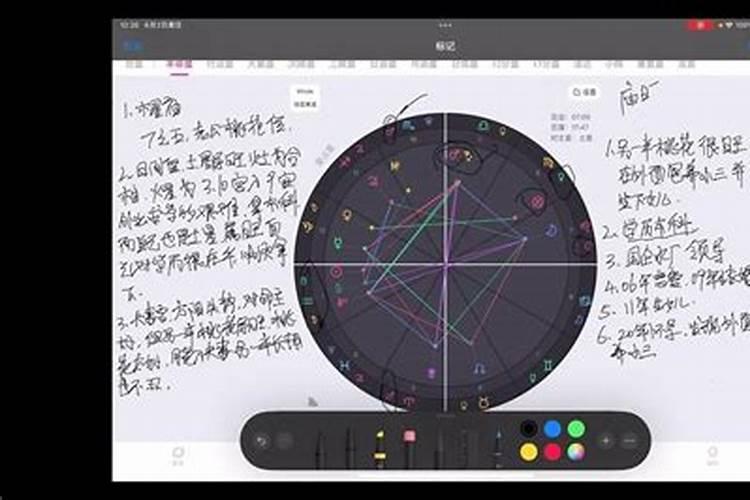Choose the red color swatch

pyautogui.click(x=552, y=452)
